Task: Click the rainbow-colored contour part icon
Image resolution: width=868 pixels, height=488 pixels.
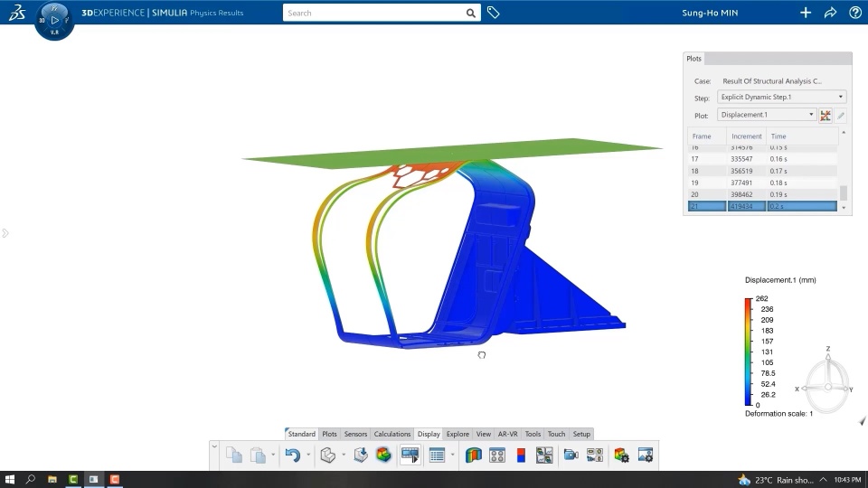Action: [x=383, y=455]
